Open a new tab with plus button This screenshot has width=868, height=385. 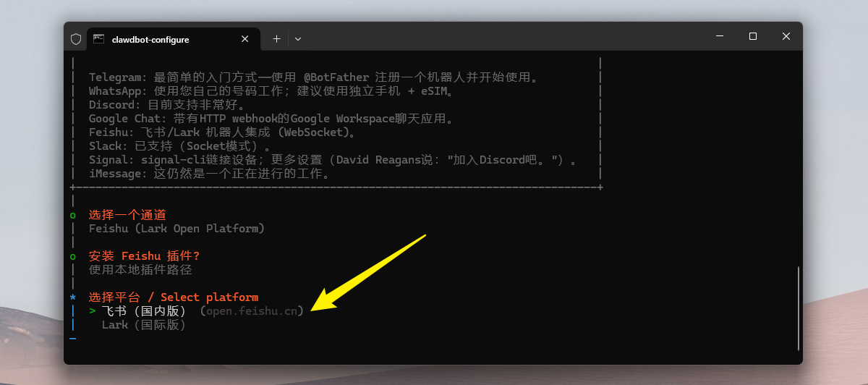pos(276,39)
